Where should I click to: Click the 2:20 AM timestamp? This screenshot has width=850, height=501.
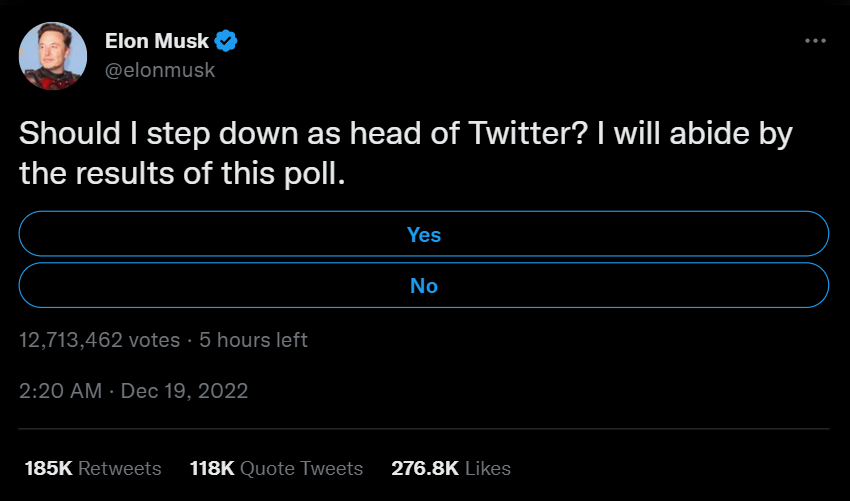coord(60,391)
